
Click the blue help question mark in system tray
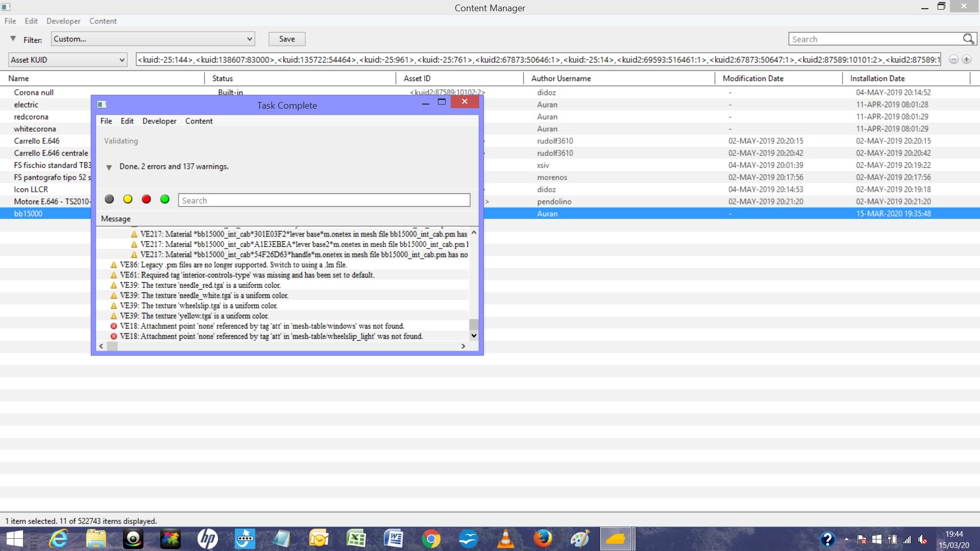(x=827, y=539)
